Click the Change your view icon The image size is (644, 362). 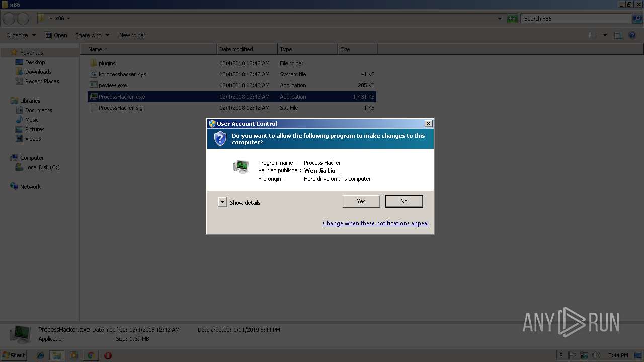pyautogui.click(x=593, y=35)
